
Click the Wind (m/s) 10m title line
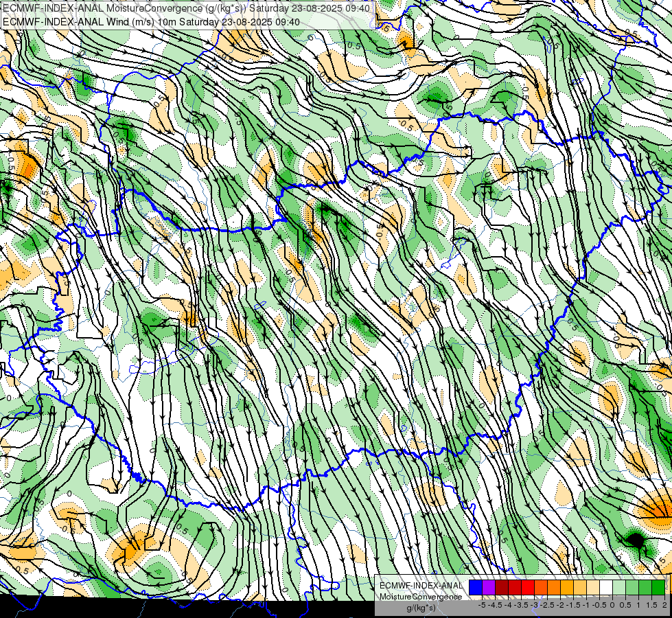pyautogui.click(x=151, y=21)
